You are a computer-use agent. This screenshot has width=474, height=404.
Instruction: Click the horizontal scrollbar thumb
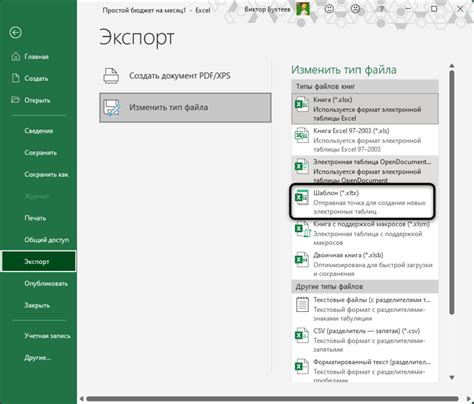tap(273, 399)
